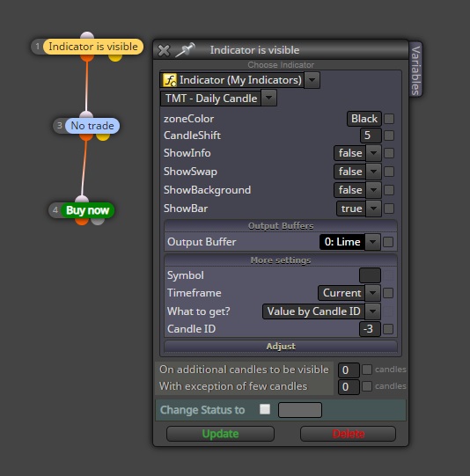This screenshot has width=470, height=476.
Task: Tick the zoneColor checkbox
Action: (389, 119)
